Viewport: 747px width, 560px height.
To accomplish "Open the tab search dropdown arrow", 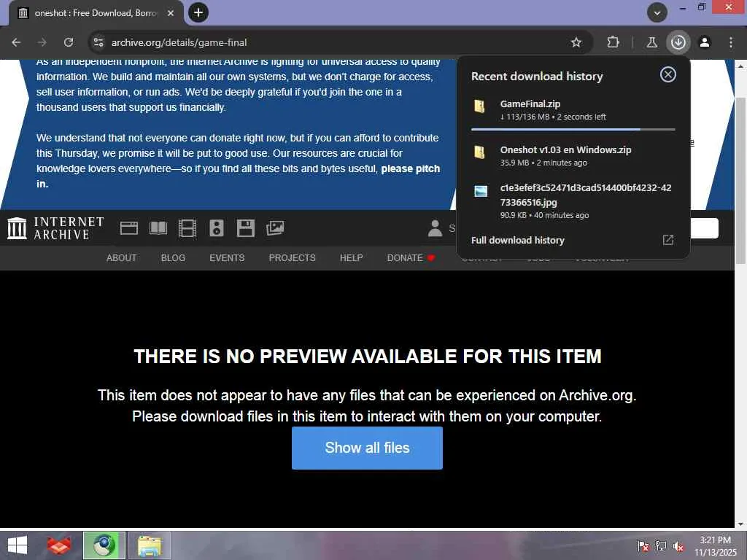I will coord(657,13).
